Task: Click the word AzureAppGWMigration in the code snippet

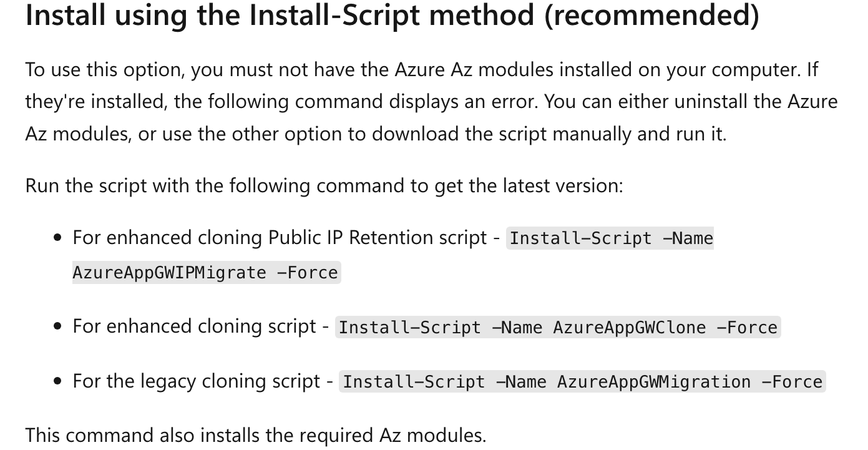Action: pos(654,382)
